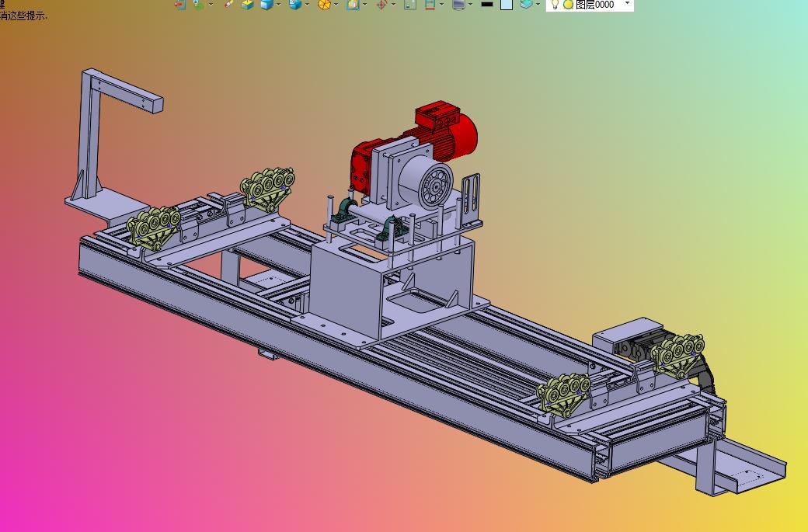Screen dimensions: 808x532
Task: Open dropdown beside stacked layers icon
Action: tap(538, 5)
